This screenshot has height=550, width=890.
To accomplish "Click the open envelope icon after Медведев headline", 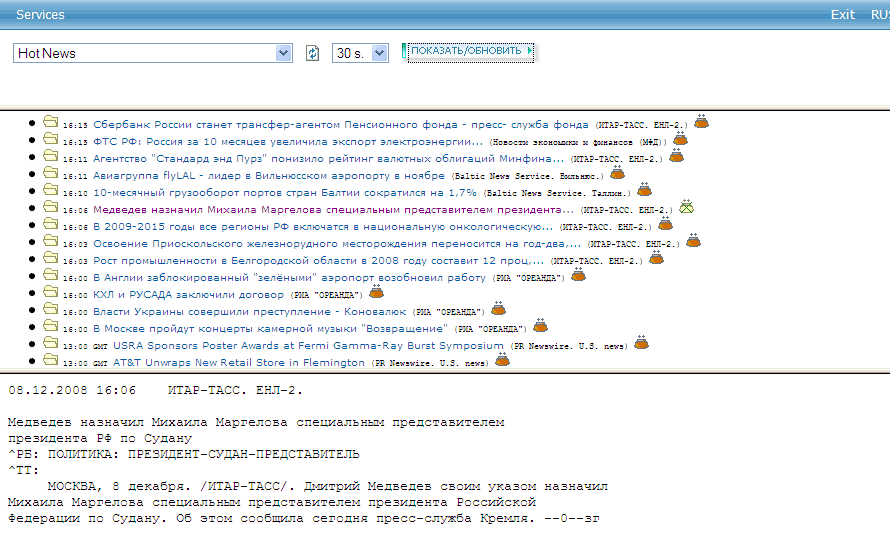I will [687, 208].
